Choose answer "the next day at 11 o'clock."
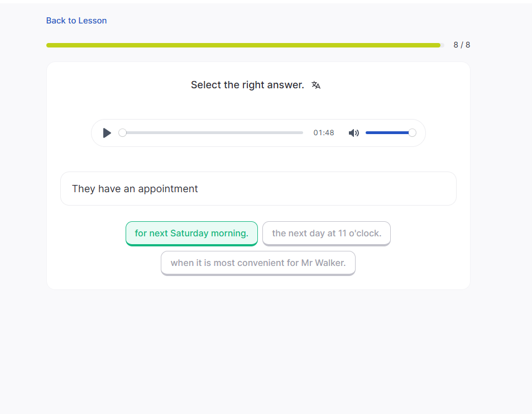 click(x=327, y=233)
